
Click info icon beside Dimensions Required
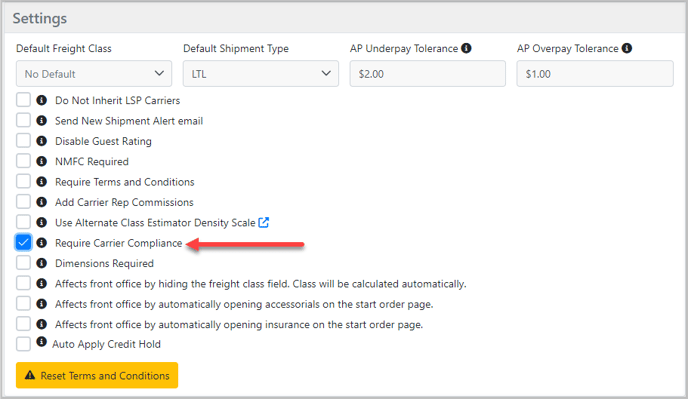pyautogui.click(x=42, y=263)
